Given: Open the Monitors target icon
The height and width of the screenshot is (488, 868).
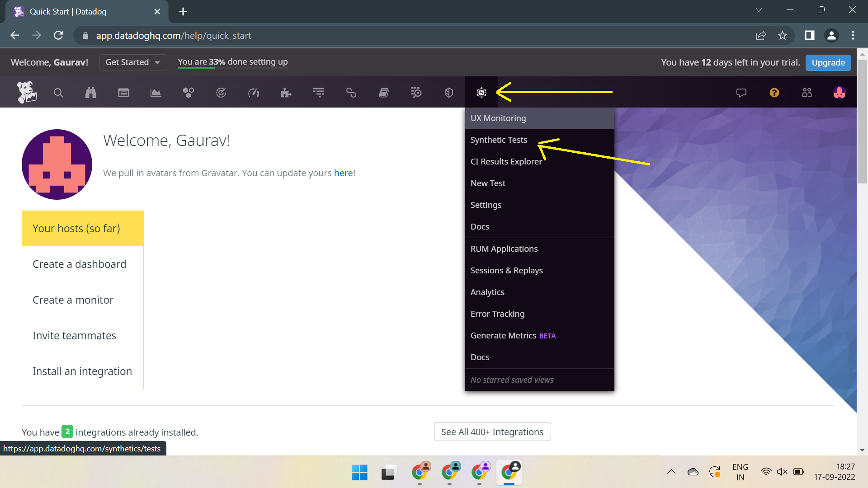Looking at the screenshot, I should point(221,93).
